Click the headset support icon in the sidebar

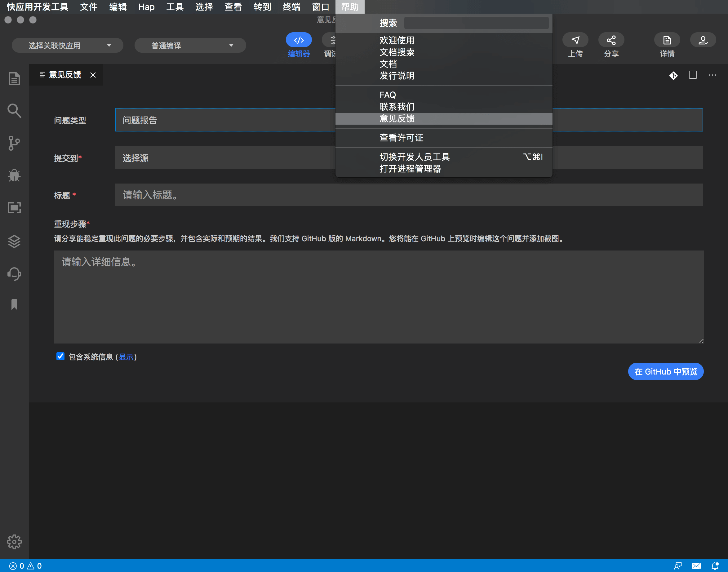pos(14,274)
